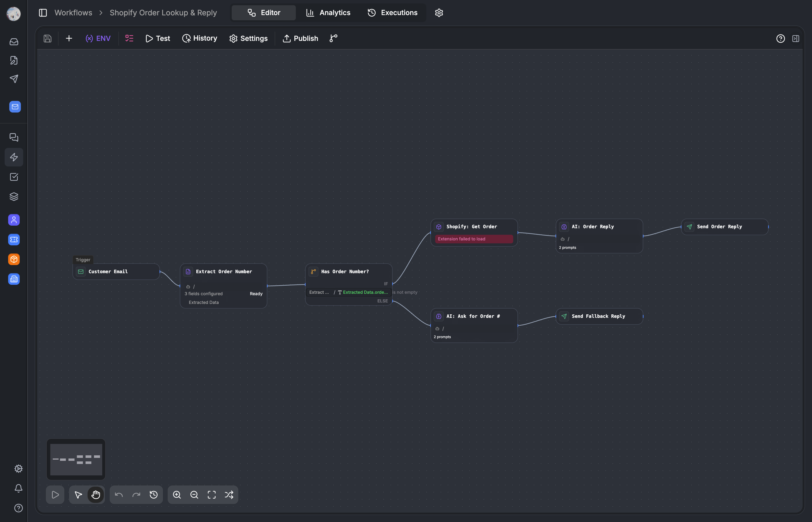Toggle the right side panel icon
Viewport: 812px width, 522px height.
[x=796, y=39]
